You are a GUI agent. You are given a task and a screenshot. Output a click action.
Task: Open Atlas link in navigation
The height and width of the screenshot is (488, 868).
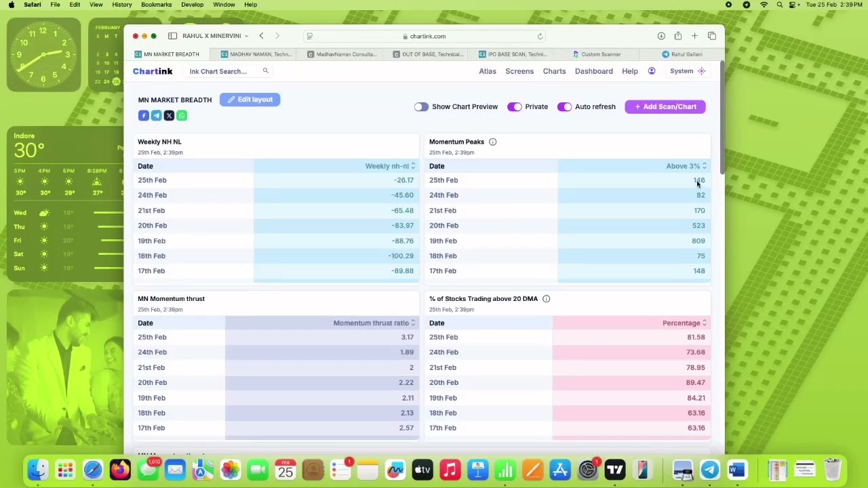click(x=488, y=71)
